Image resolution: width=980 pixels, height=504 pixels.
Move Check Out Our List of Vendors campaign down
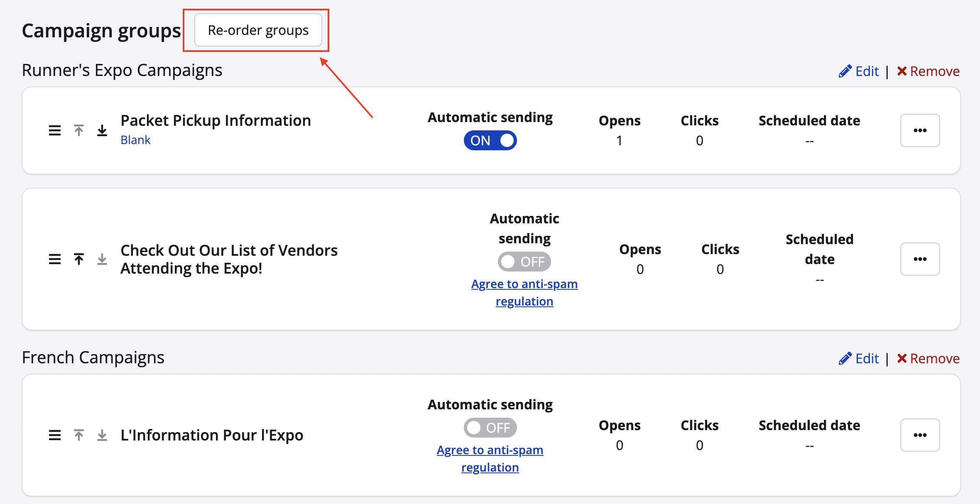[102, 259]
